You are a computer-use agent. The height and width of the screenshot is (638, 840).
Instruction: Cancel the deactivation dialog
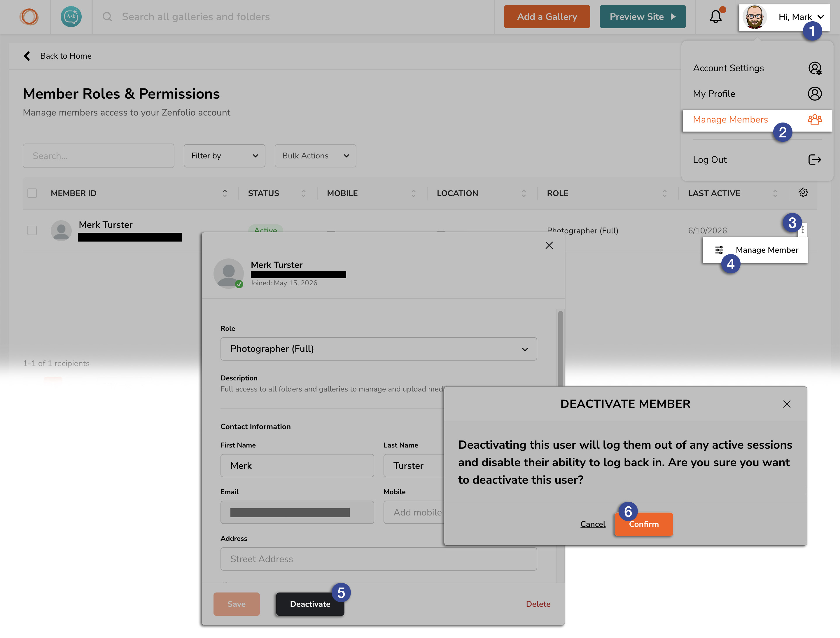tap(593, 524)
